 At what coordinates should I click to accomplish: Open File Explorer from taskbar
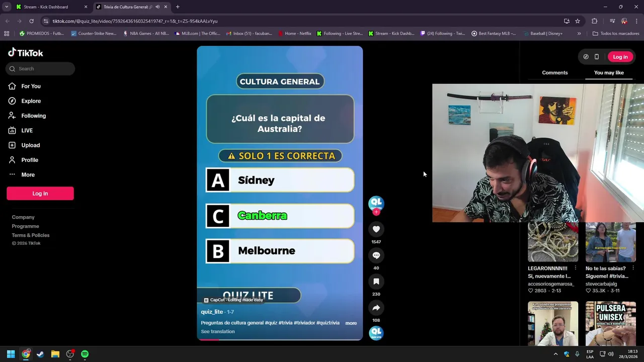[x=55, y=354]
